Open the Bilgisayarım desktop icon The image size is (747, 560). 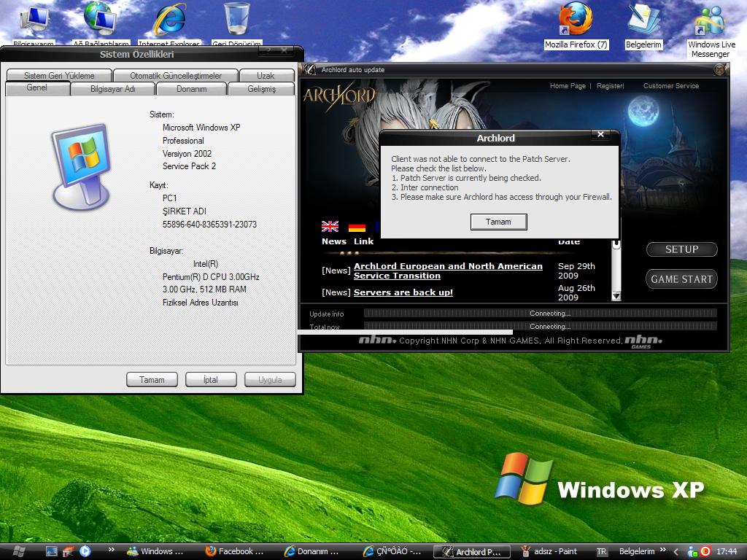click(34, 24)
